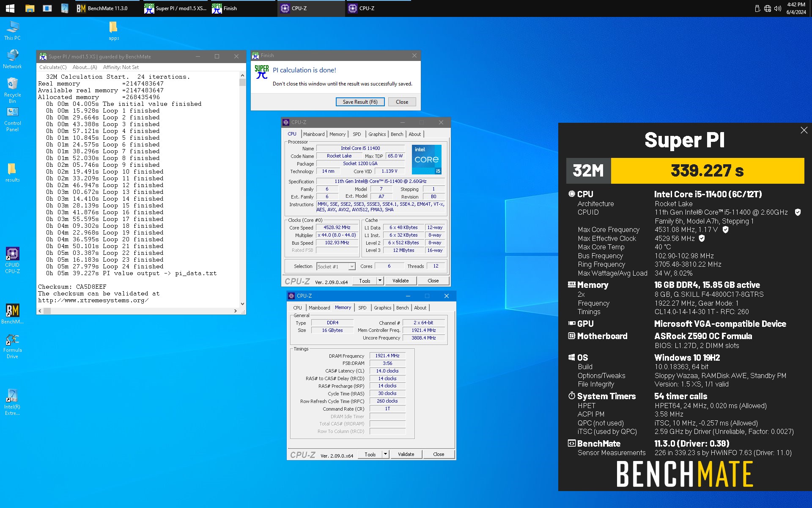Open the This PC desktop icon
The image size is (812, 508).
click(x=12, y=31)
